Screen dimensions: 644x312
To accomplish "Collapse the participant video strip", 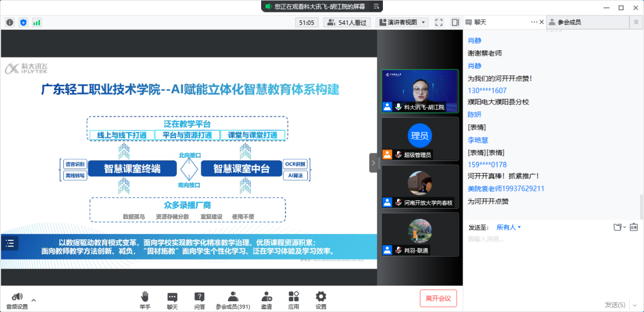I will tap(373, 163).
